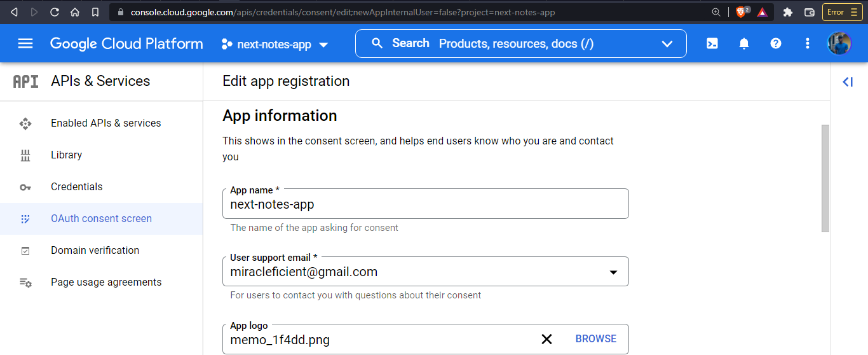This screenshot has height=355, width=868.
Task: Click the Error menu button in the browser
Action: (843, 12)
